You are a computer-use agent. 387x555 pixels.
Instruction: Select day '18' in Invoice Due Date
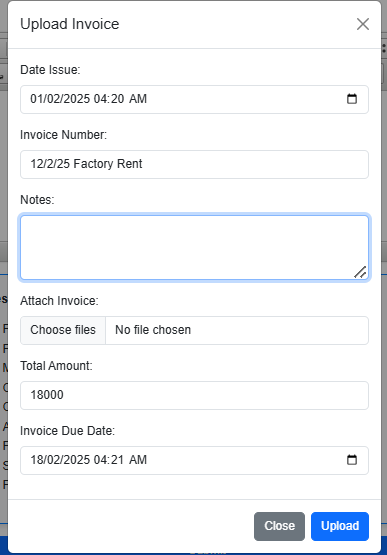pyautogui.click(x=36, y=460)
